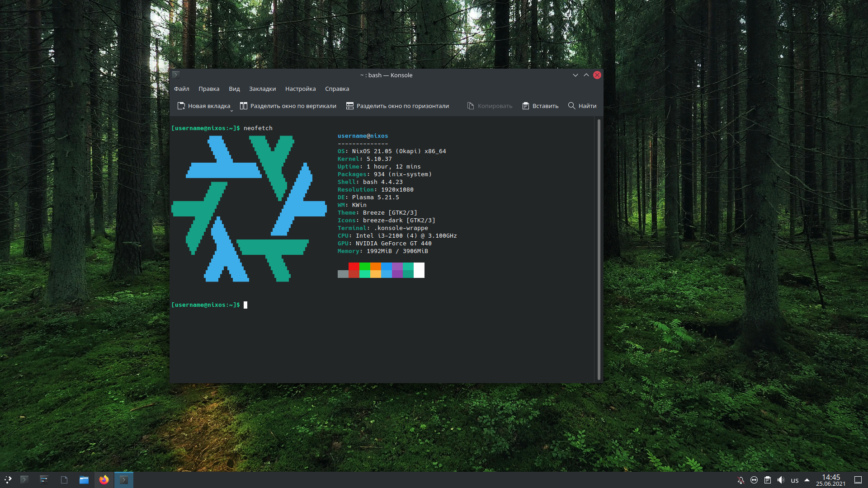Viewport: 868px width, 488px height.
Task: Expand the new tab profile dropdown arrow
Action: (231, 110)
